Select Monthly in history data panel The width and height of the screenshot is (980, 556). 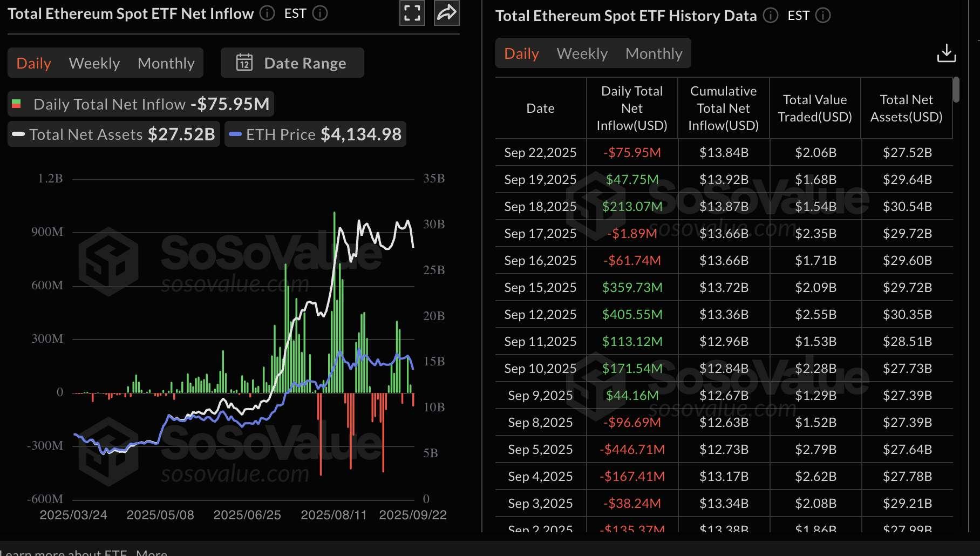[654, 53]
